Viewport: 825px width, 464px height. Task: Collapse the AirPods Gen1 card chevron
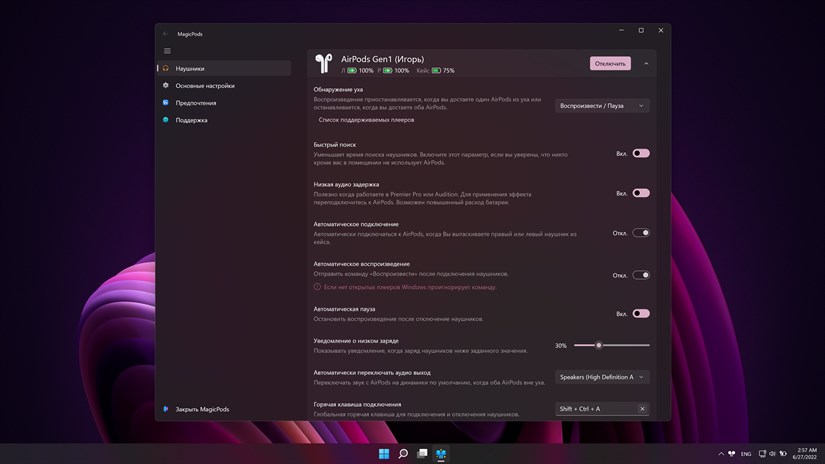point(646,64)
